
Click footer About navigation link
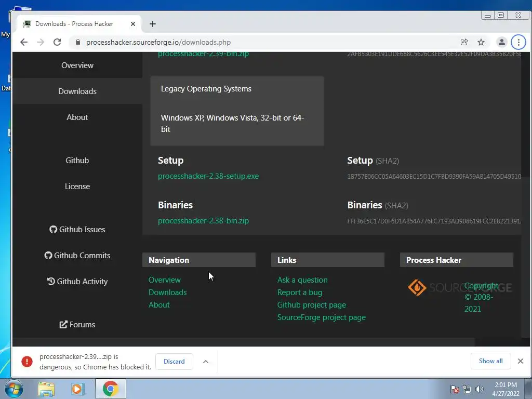(x=159, y=304)
